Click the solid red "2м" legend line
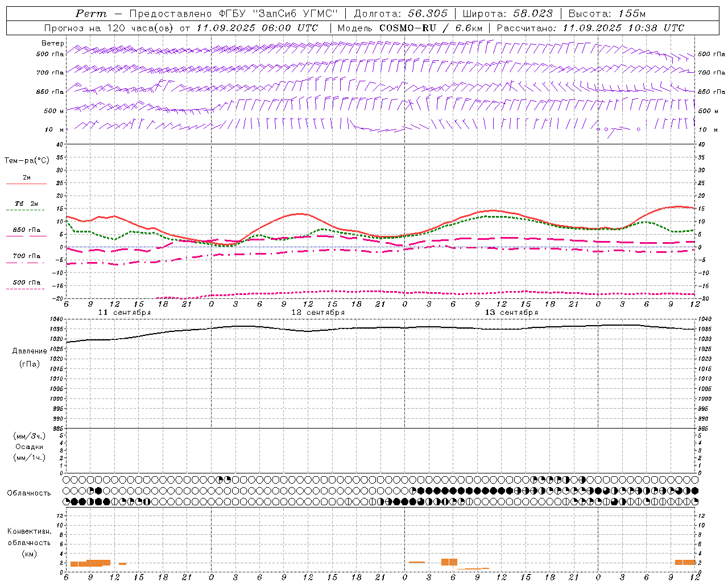 [x=26, y=184]
